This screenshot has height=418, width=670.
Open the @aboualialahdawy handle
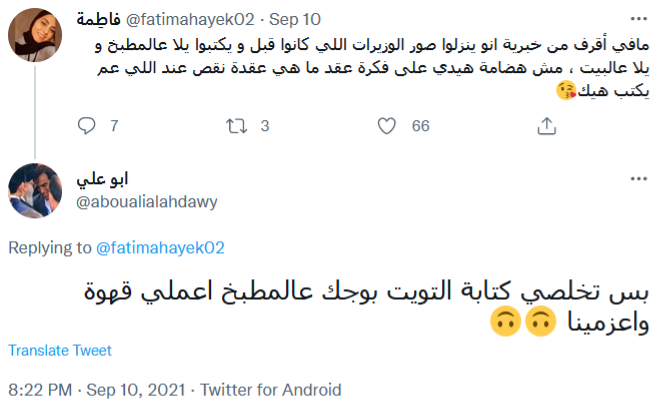click(x=146, y=201)
